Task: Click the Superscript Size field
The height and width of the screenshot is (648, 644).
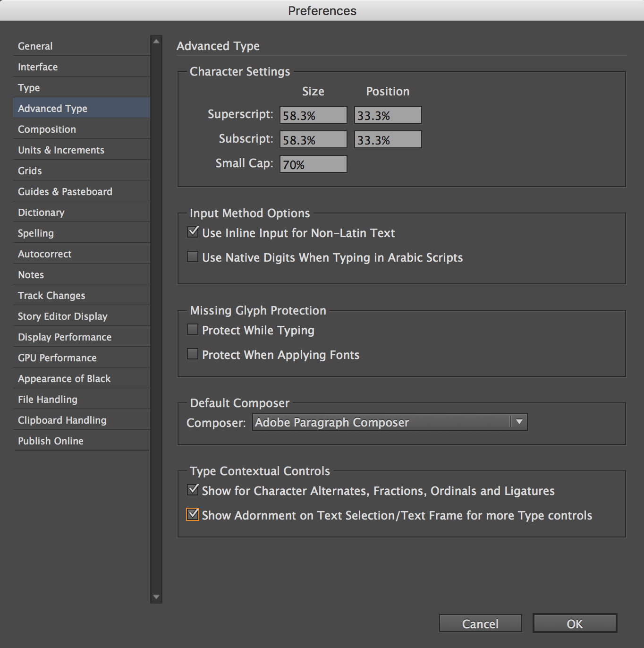Action: tap(313, 115)
